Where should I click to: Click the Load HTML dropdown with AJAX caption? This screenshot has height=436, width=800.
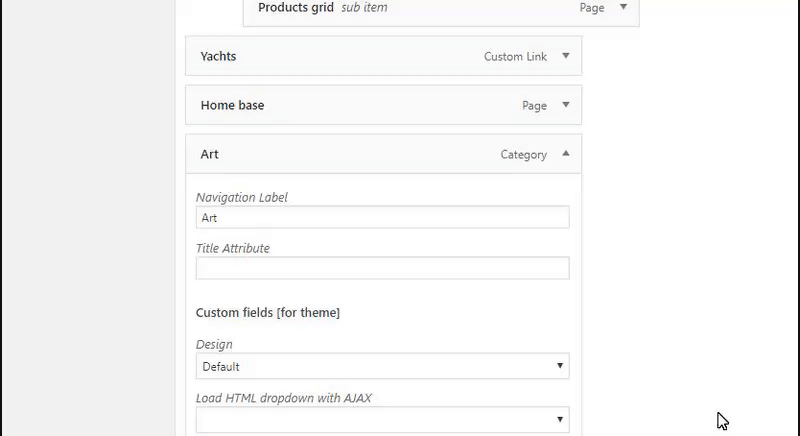283,398
